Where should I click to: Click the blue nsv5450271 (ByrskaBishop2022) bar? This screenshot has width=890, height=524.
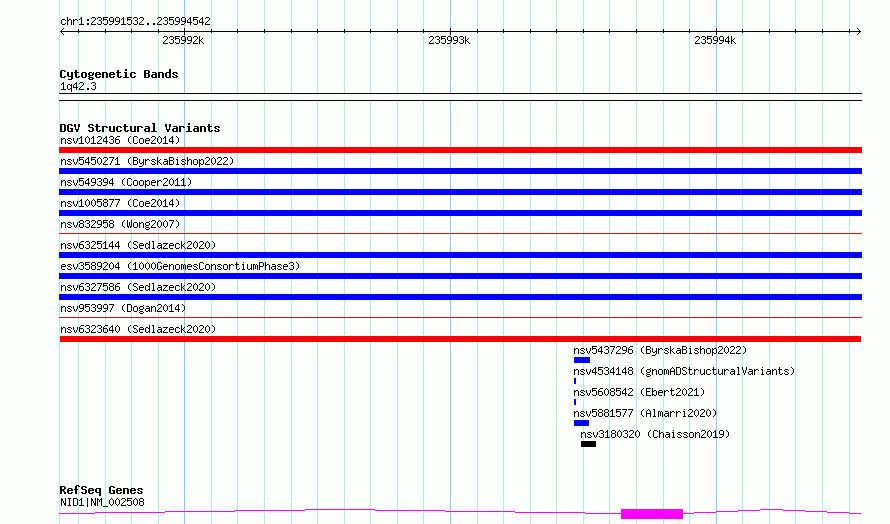tap(460, 171)
